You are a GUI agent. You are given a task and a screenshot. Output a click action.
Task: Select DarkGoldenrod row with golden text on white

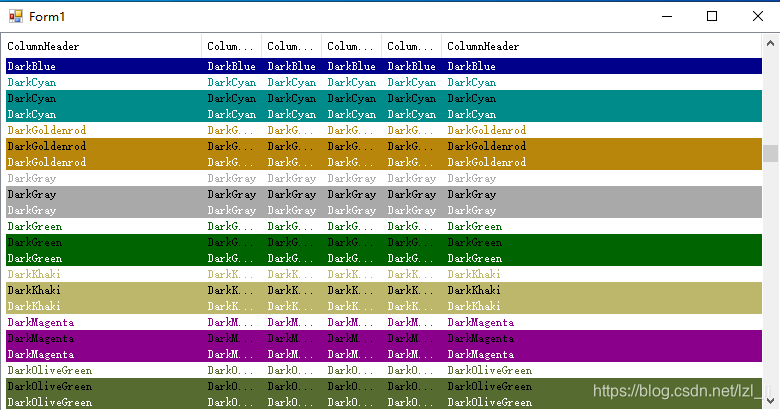click(x=384, y=130)
